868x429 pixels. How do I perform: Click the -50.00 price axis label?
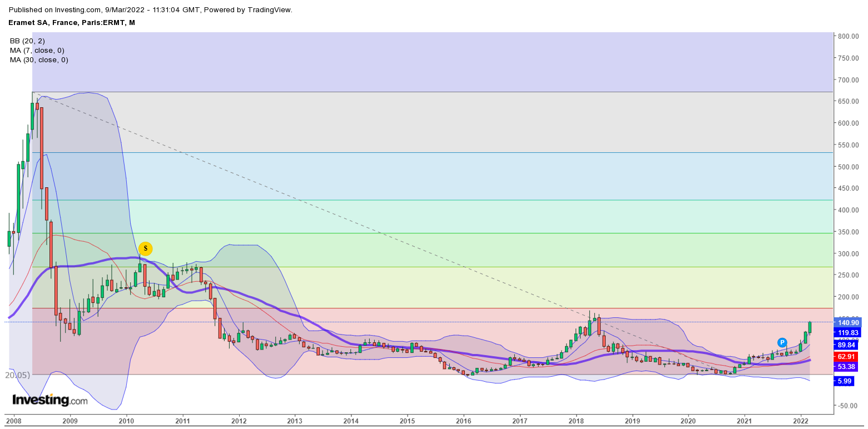(849, 406)
